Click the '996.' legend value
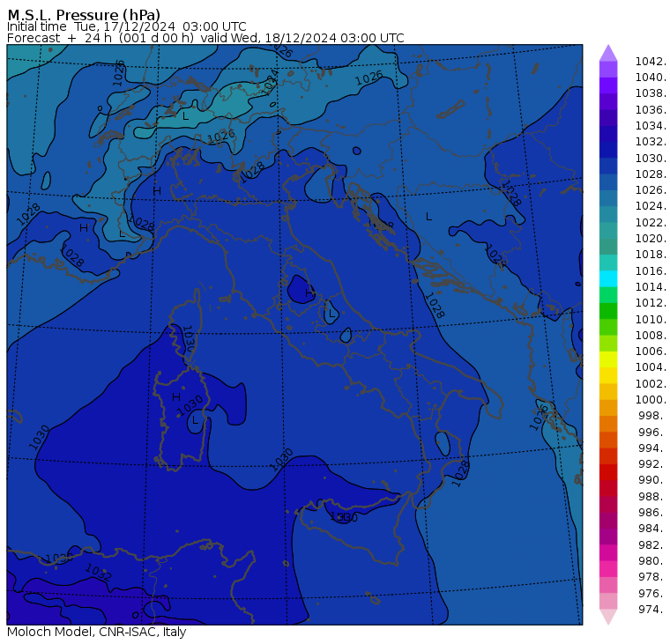Screen dimensions: 670x644 (x=652, y=433)
